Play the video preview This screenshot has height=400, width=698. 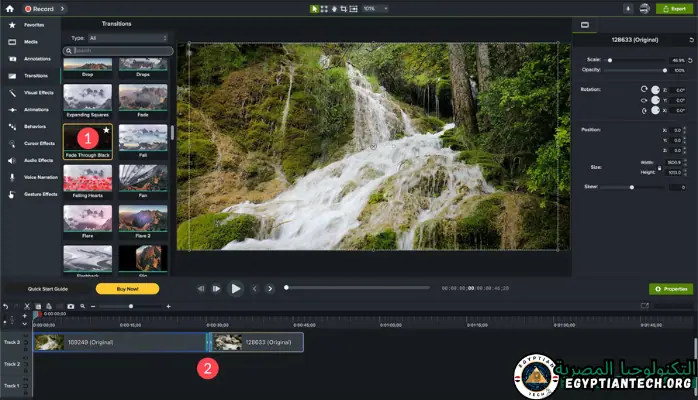235,289
